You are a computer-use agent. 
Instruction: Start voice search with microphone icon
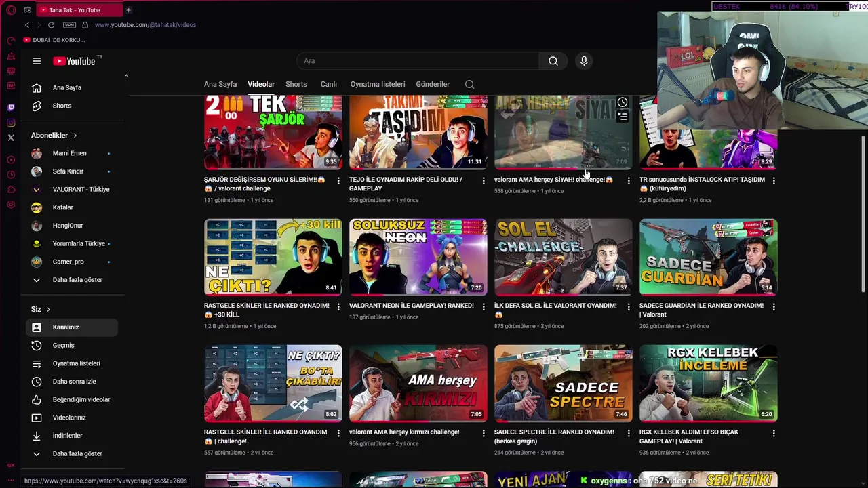pos(584,61)
